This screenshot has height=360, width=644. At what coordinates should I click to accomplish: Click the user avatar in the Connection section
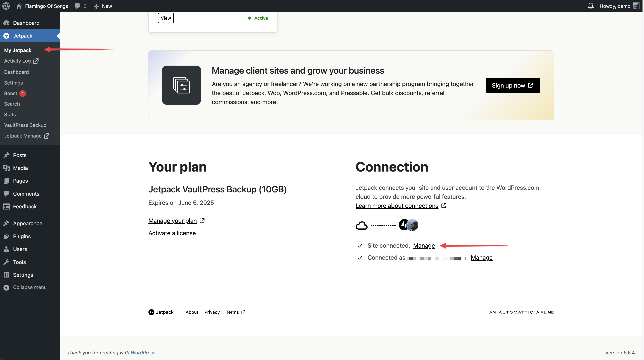[x=412, y=225]
